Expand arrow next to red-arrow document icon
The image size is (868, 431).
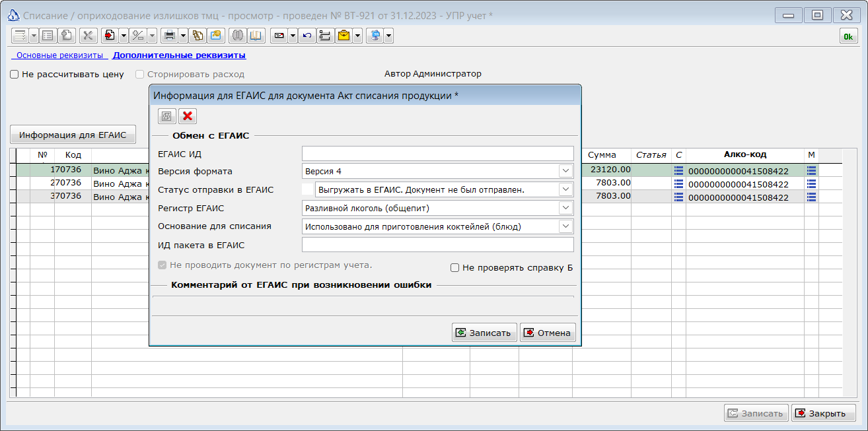coord(124,36)
